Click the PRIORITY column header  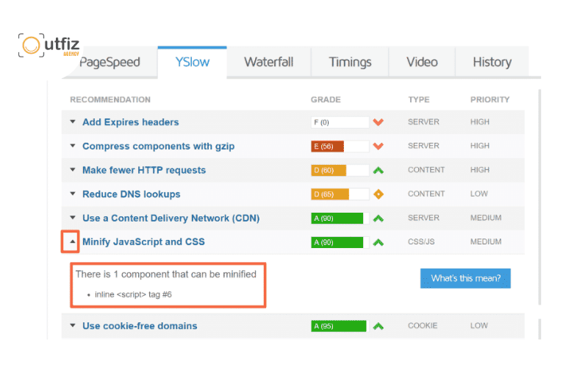coord(490,99)
